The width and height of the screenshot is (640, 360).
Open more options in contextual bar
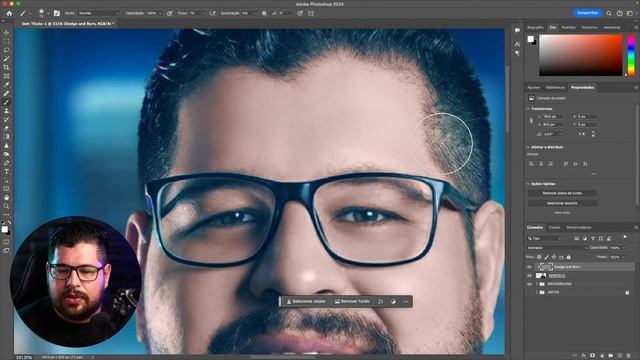406,302
